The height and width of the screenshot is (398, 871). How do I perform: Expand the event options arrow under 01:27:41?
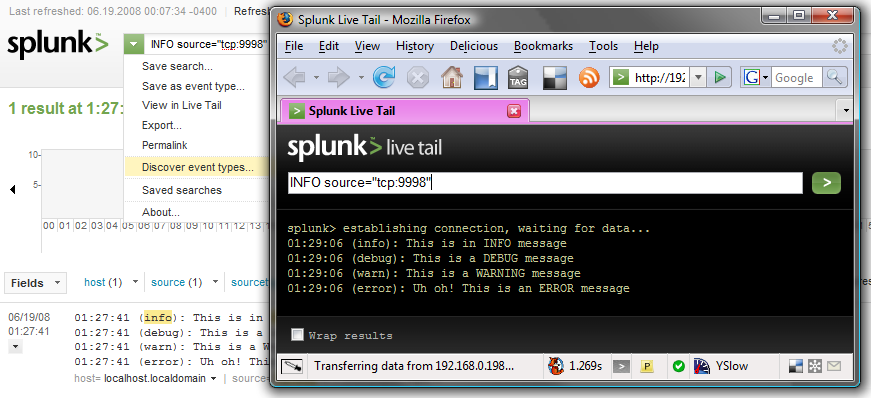tap(16, 347)
